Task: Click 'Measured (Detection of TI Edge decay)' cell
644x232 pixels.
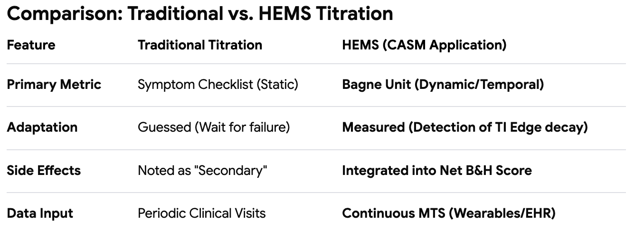Action: click(465, 127)
